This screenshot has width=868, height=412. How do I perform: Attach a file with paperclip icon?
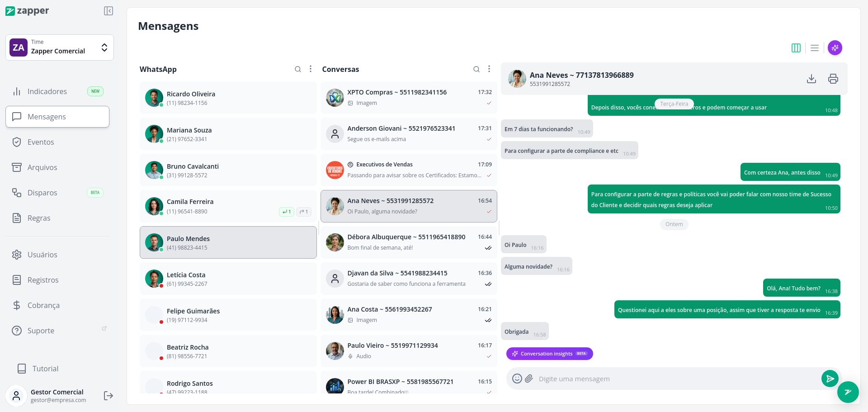click(x=529, y=379)
